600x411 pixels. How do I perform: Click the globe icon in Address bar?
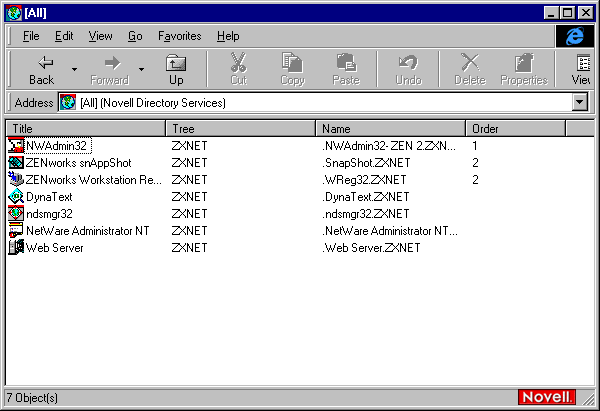68,103
